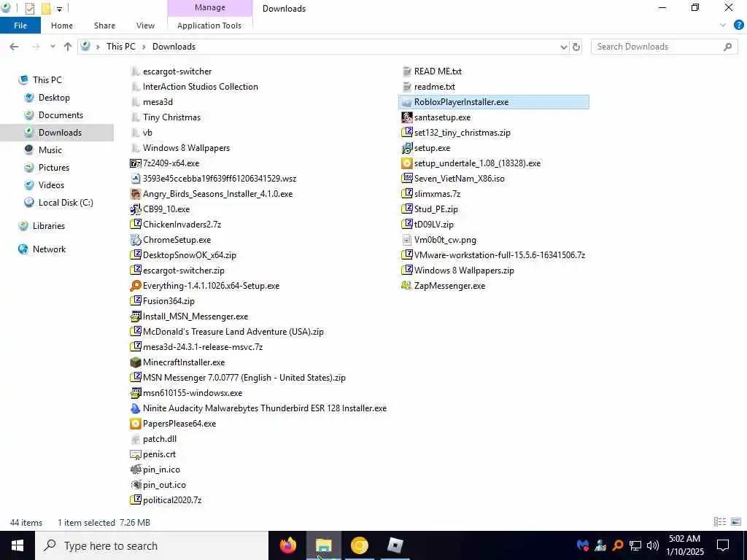The height and width of the screenshot is (560, 747).
Task: Select the 7z2409-x64.exe file icon
Action: (x=135, y=163)
